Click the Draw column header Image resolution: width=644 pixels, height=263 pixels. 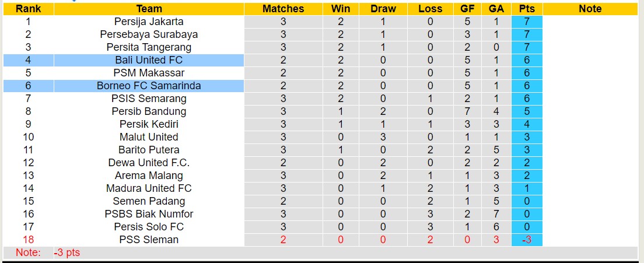pos(383,9)
